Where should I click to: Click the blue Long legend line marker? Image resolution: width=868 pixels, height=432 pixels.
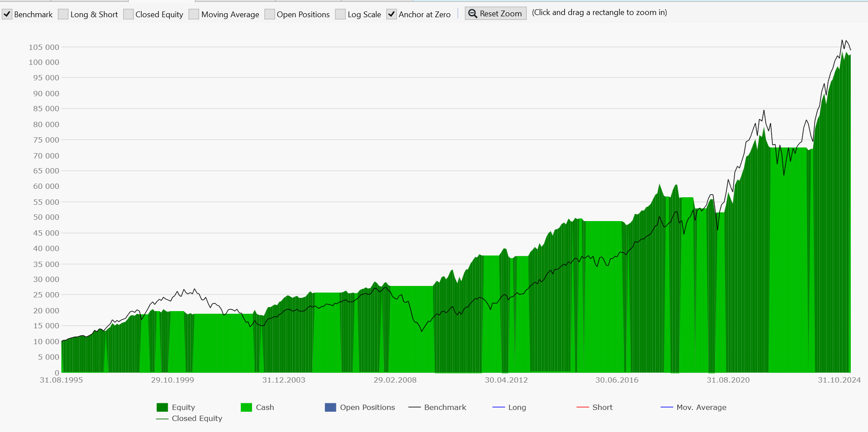pos(498,407)
